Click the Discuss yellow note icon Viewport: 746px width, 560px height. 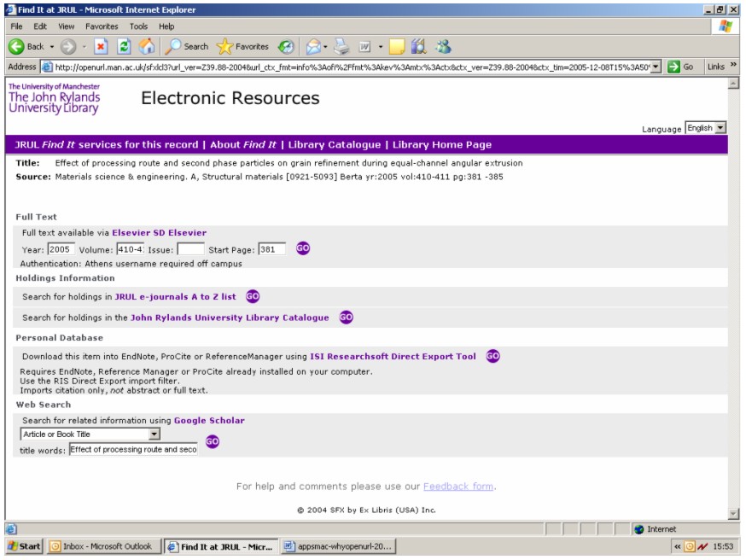(397, 47)
